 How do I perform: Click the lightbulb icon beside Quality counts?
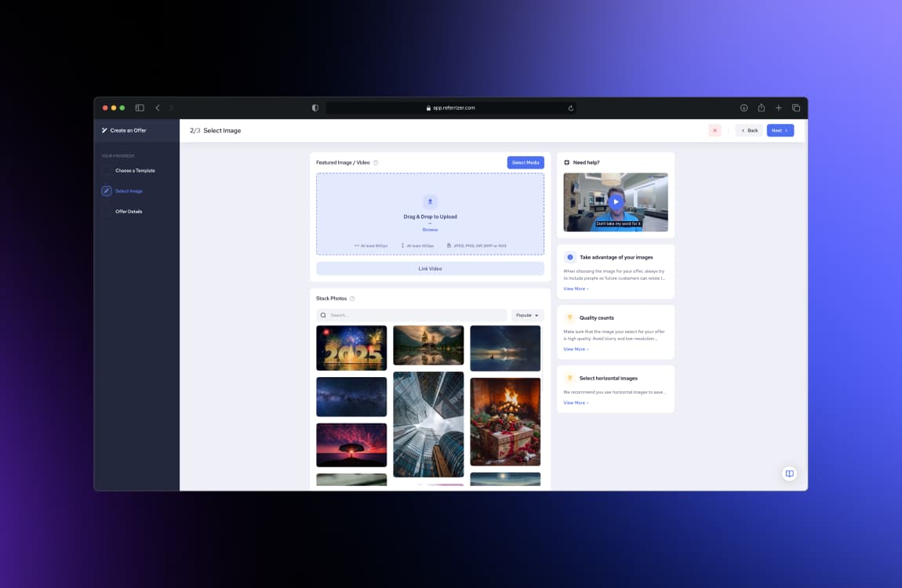[569, 318]
